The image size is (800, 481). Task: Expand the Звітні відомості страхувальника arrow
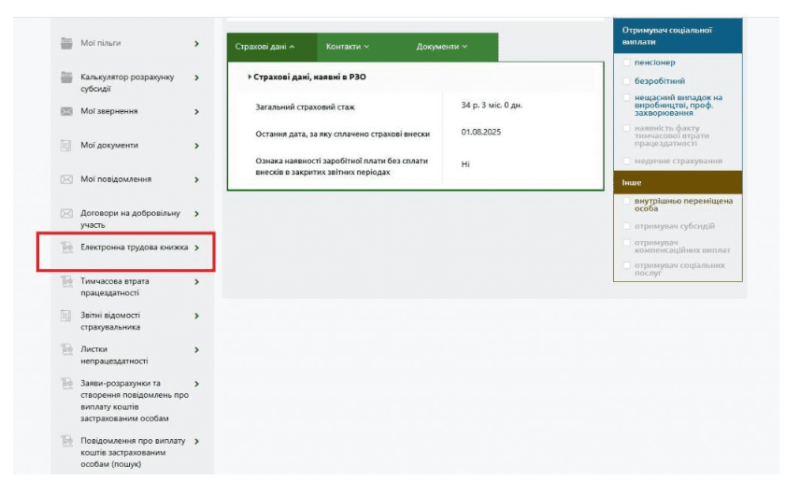pos(196,316)
